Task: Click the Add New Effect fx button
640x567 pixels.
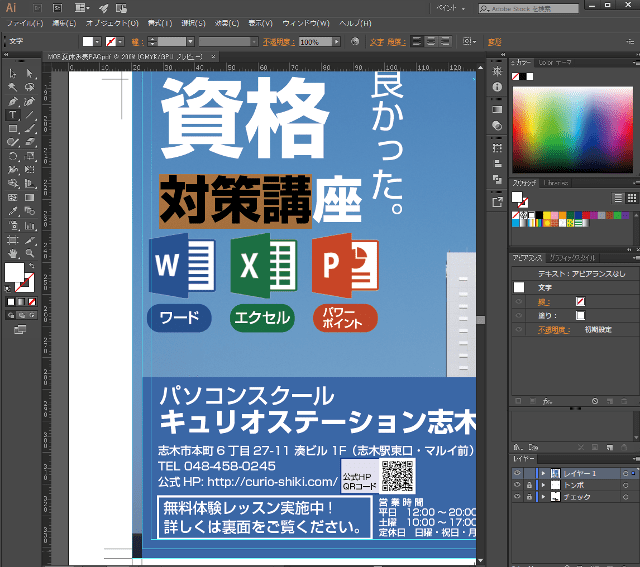Action: coord(547,401)
